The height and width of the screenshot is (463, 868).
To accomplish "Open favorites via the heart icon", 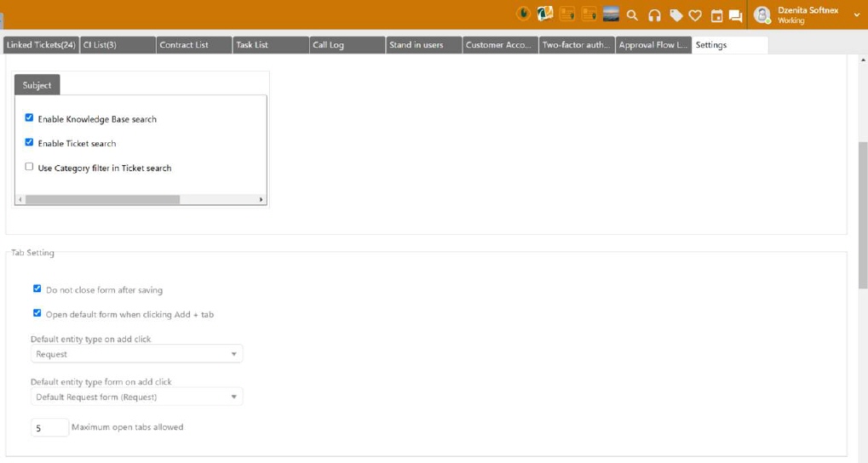I will 695,15.
